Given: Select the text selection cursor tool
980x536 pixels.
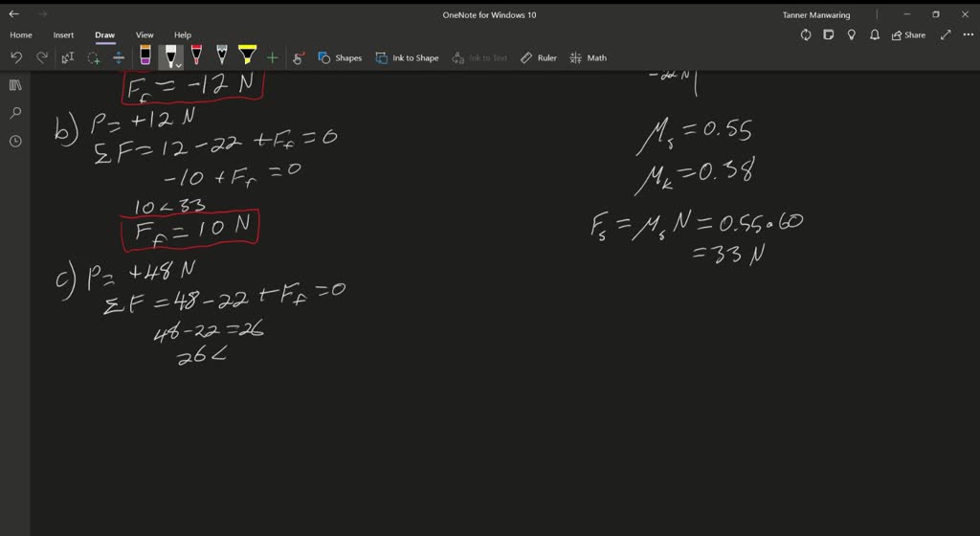Looking at the screenshot, I should (x=67, y=57).
